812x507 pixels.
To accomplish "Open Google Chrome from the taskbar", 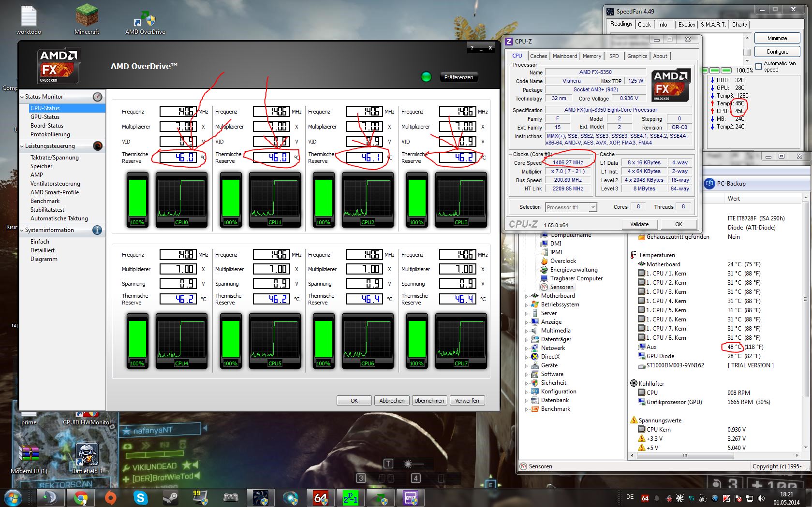I will 81,497.
